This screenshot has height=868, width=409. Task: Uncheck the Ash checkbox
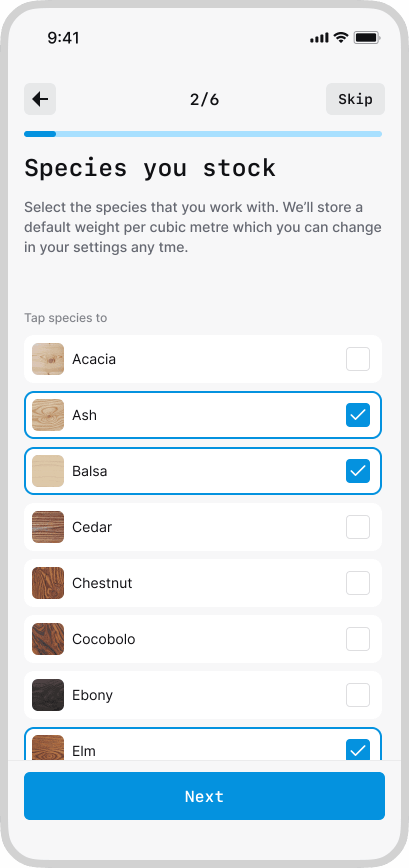358,415
